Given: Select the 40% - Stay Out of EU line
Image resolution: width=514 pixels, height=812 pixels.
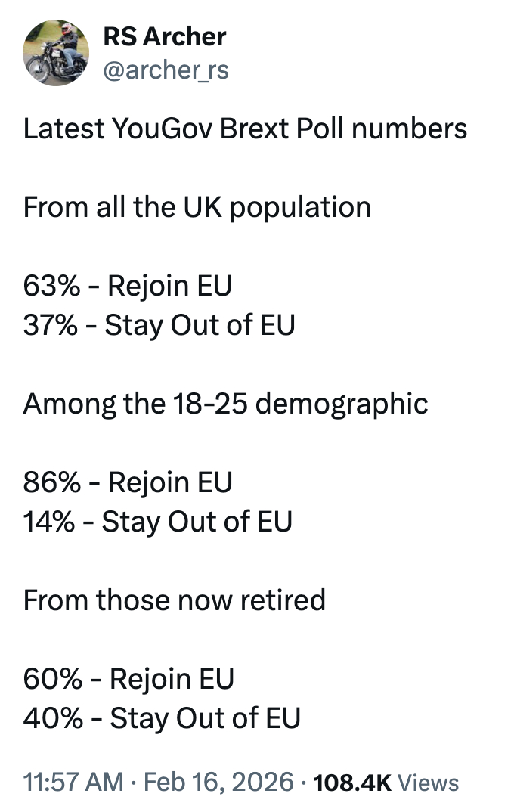Looking at the screenshot, I should coord(162,717).
